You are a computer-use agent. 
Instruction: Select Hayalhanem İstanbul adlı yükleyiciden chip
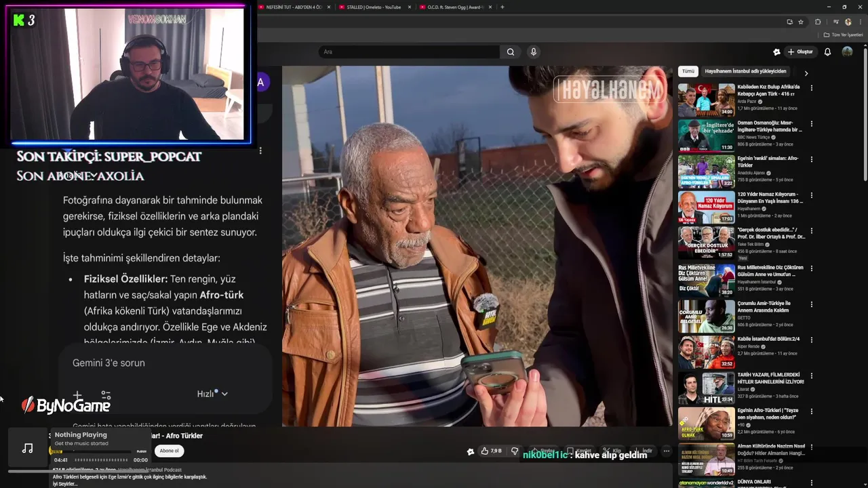tap(745, 71)
